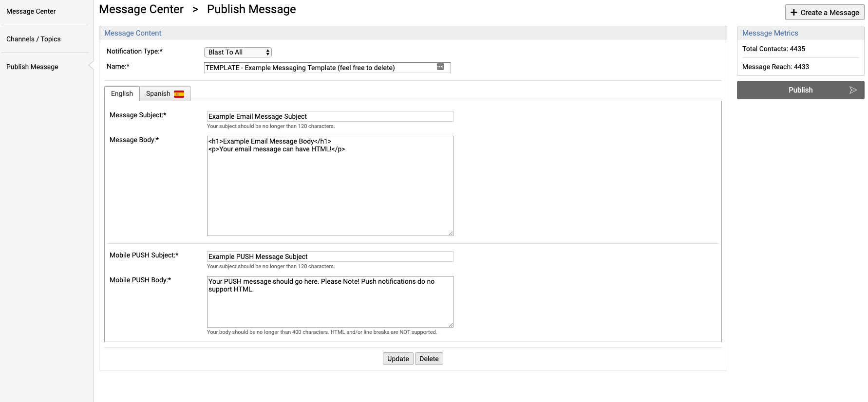Image resolution: width=868 pixels, height=402 pixels.
Task: Click the paper plane send icon
Action: point(853,90)
